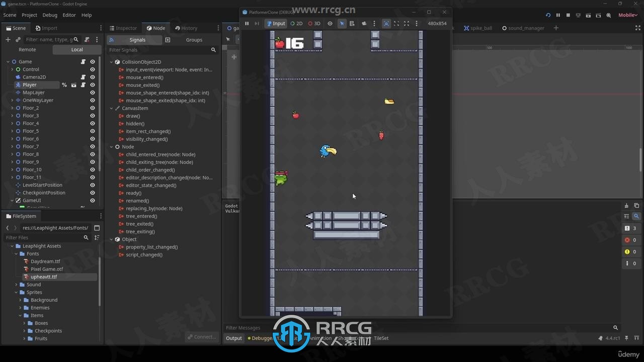This screenshot has width=644, height=362.
Task: Toggle the editor messages filter with info icon
Action: pyautogui.click(x=631, y=263)
